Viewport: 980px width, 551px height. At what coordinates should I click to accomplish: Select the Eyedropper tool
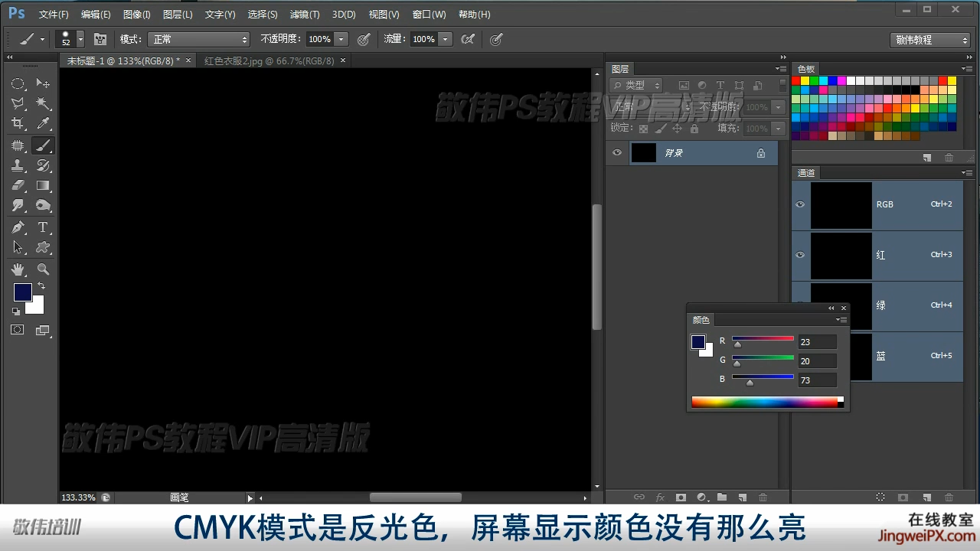44,123
